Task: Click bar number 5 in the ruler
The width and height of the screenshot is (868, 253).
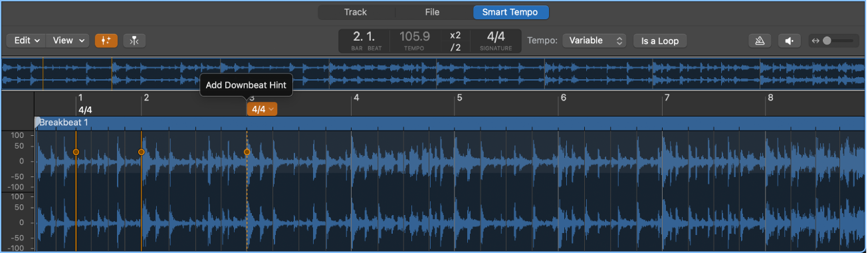Action: tap(459, 98)
